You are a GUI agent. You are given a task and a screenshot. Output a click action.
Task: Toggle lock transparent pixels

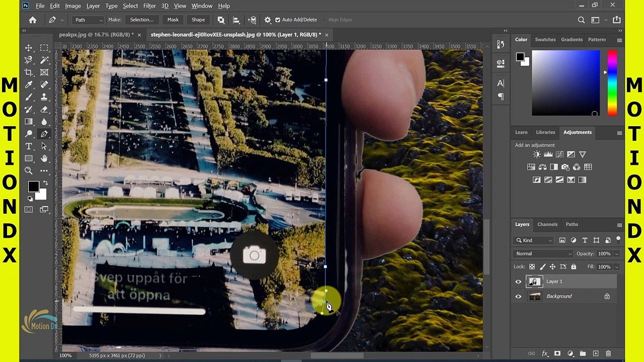[x=532, y=266]
